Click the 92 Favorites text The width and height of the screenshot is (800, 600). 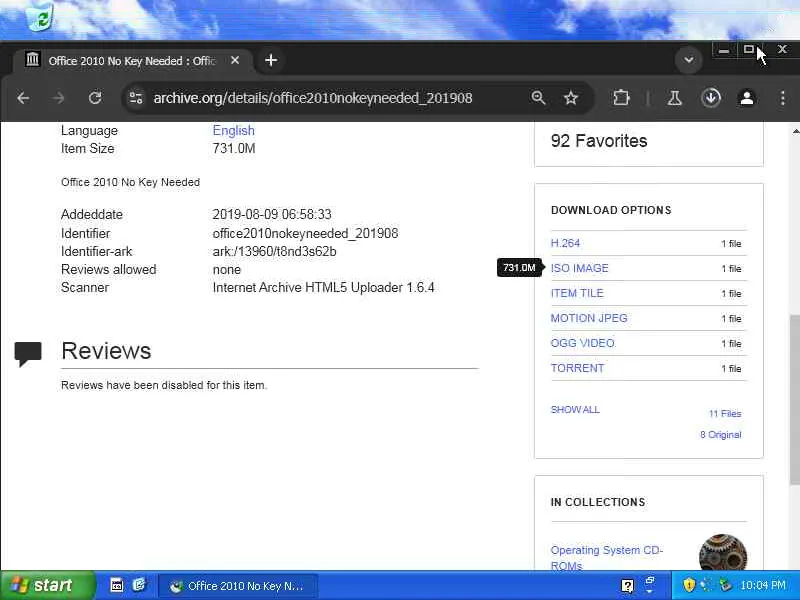tap(599, 141)
